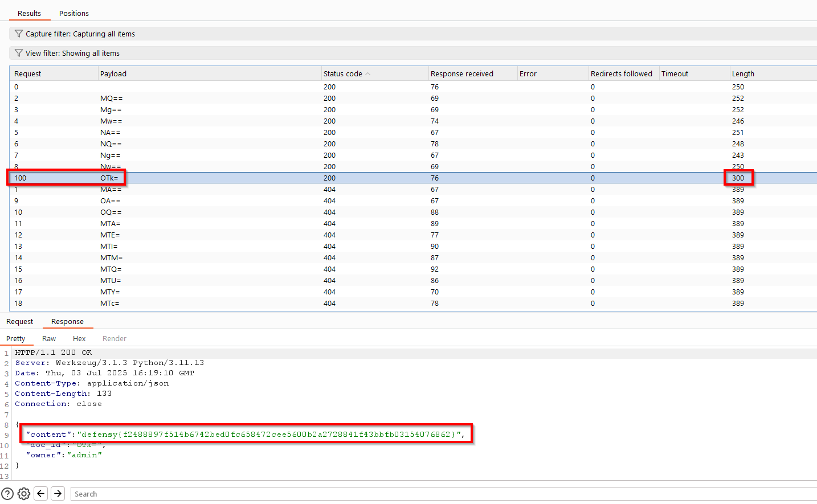Sort by the Length column header
Viewport: 817px width, 504px height.
click(773, 74)
